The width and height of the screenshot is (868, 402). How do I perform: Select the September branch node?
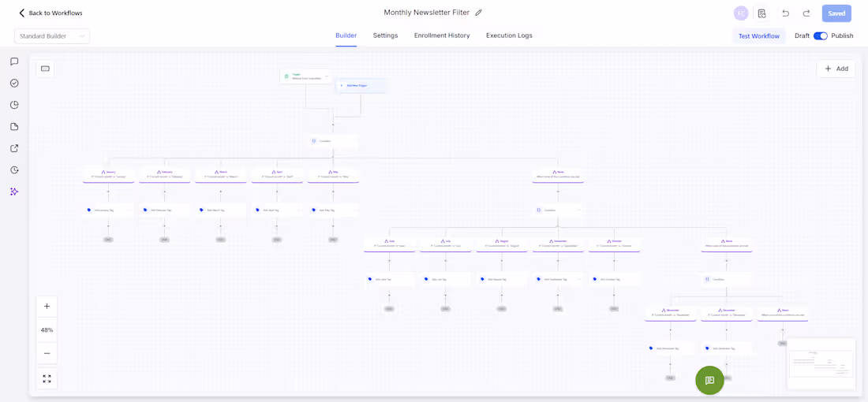[x=558, y=244]
